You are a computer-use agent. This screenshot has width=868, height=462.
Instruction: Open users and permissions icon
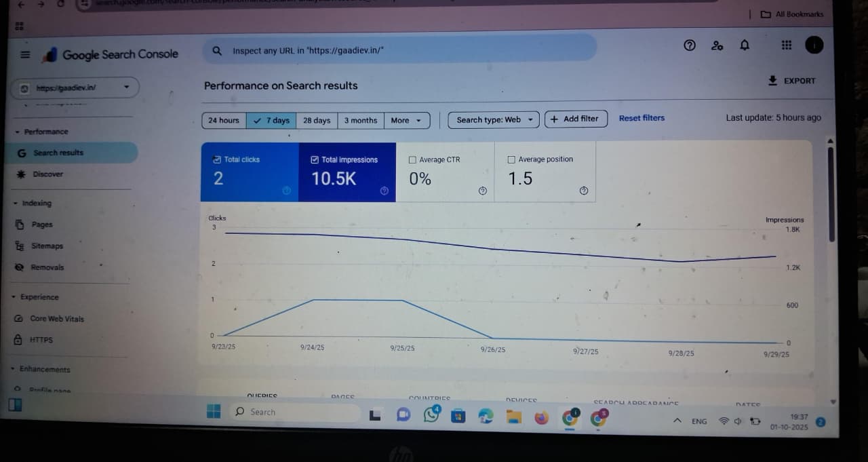coord(717,45)
